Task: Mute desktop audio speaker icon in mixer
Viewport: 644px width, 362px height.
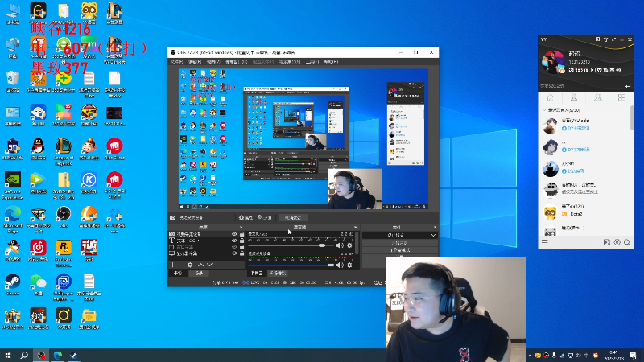Action: 340,245
